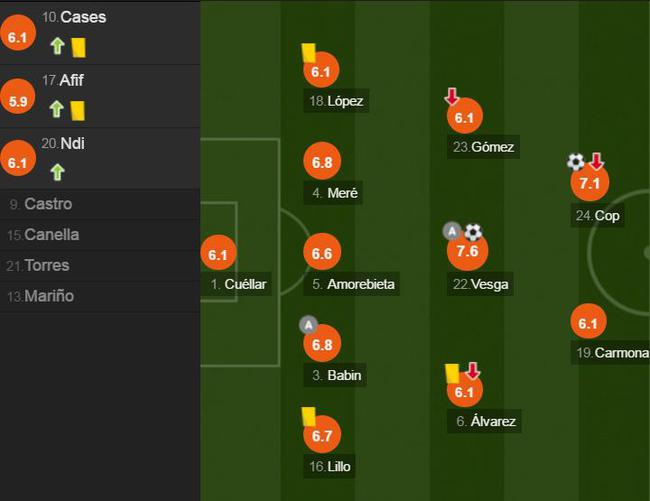This screenshot has width=650, height=501.
Task: Click the assist badge above Vesga
Action: tap(452, 232)
